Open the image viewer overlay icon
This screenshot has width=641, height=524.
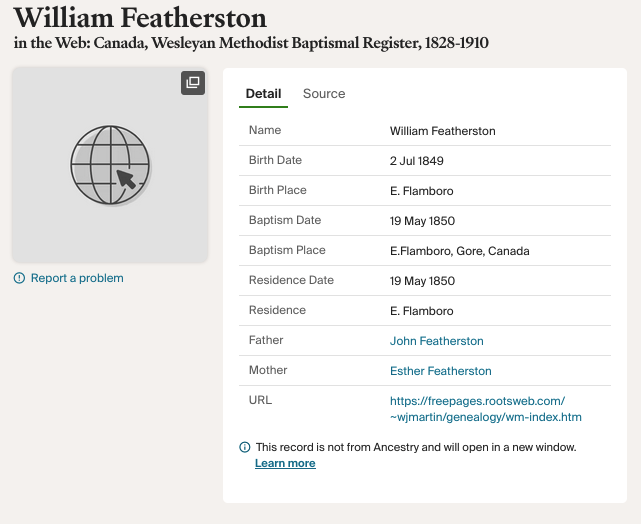coord(193,83)
